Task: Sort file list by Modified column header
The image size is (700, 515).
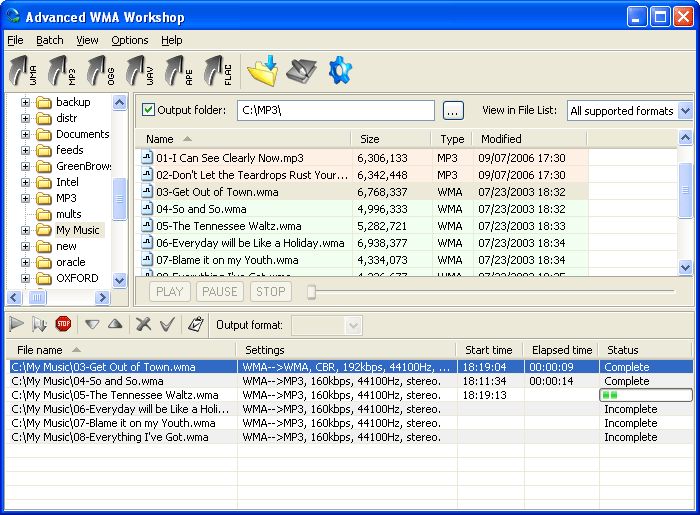Action: tap(529, 139)
